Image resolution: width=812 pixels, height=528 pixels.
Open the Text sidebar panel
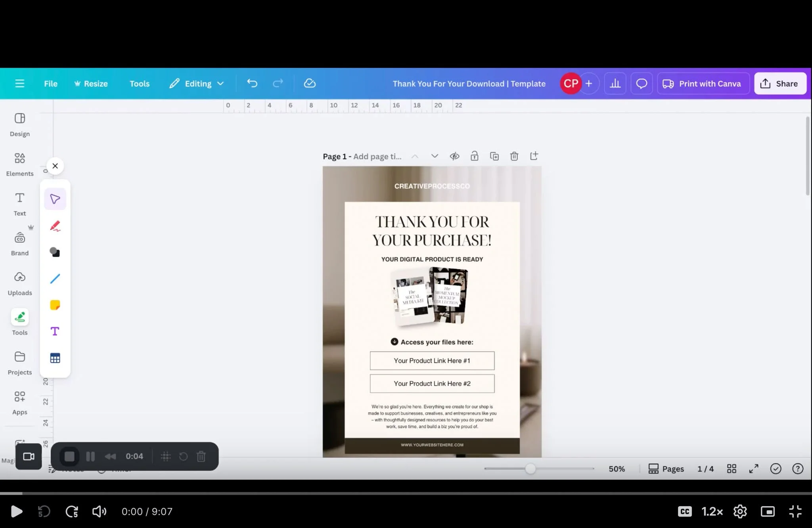(x=20, y=204)
